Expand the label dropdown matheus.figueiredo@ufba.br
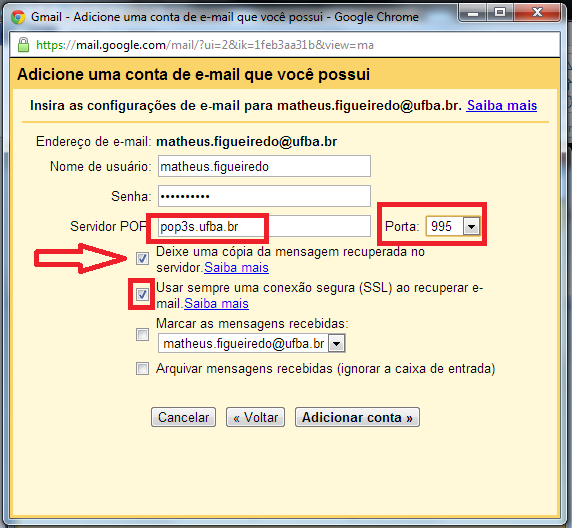572x528 pixels. coord(252,343)
